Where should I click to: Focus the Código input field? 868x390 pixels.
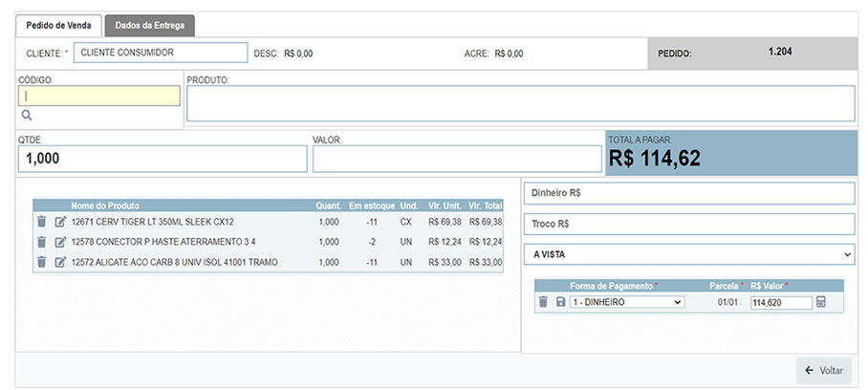pyautogui.click(x=98, y=96)
